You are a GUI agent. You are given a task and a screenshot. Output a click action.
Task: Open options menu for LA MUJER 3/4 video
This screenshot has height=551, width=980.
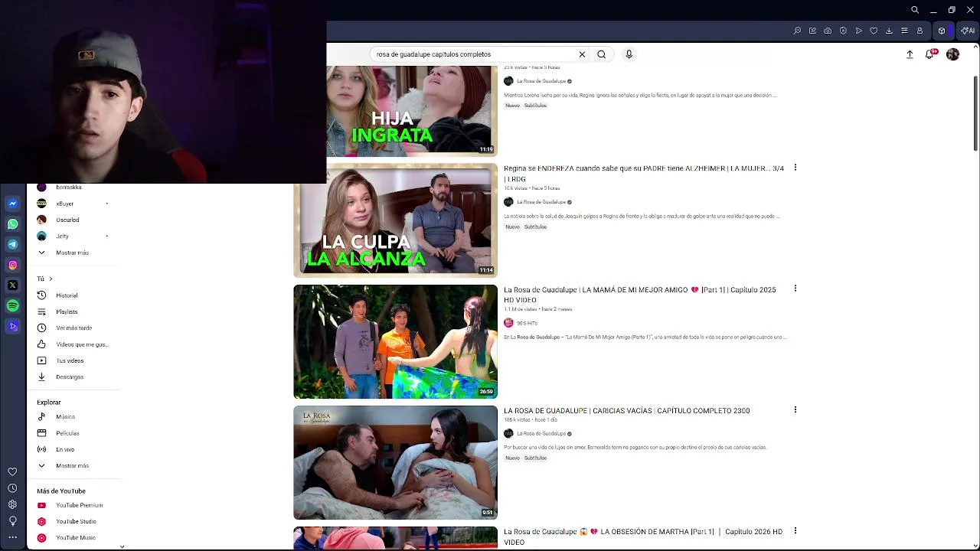coord(795,168)
